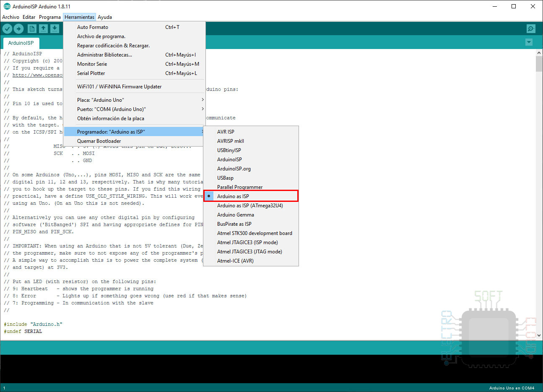This screenshot has width=543, height=392.
Task: Choose Auto Formato from the menu
Action: pos(134,27)
